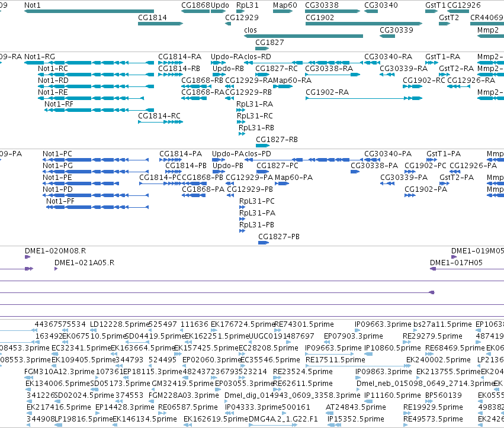Select protein Map60-PA
This screenshot has height=428, width=504.
(x=294, y=178)
